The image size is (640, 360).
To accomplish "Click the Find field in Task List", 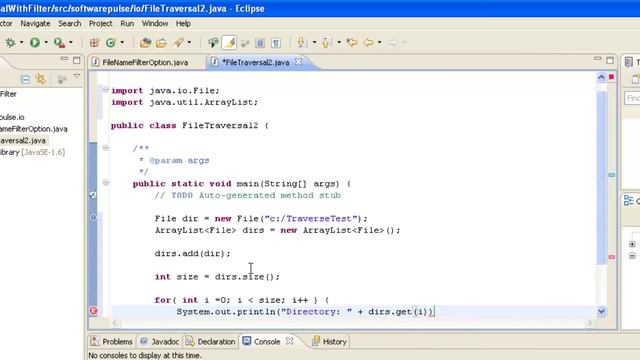I will [x=632, y=98].
